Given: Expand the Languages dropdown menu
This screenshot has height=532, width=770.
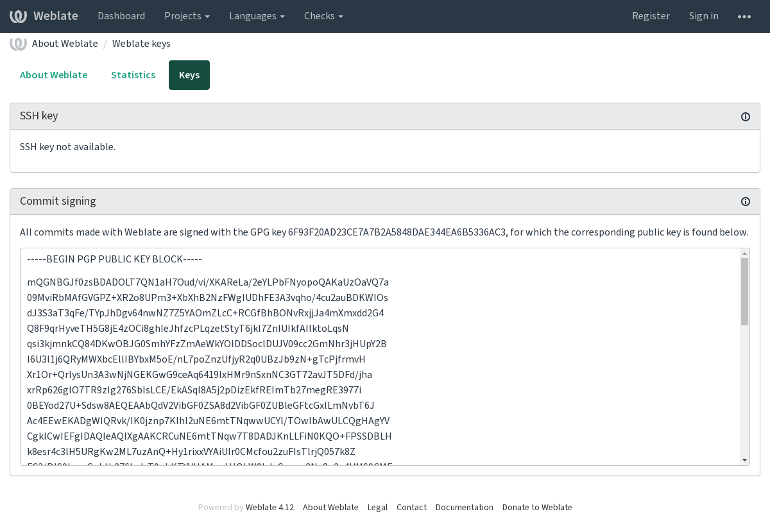Looking at the screenshot, I should pos(257,16).
